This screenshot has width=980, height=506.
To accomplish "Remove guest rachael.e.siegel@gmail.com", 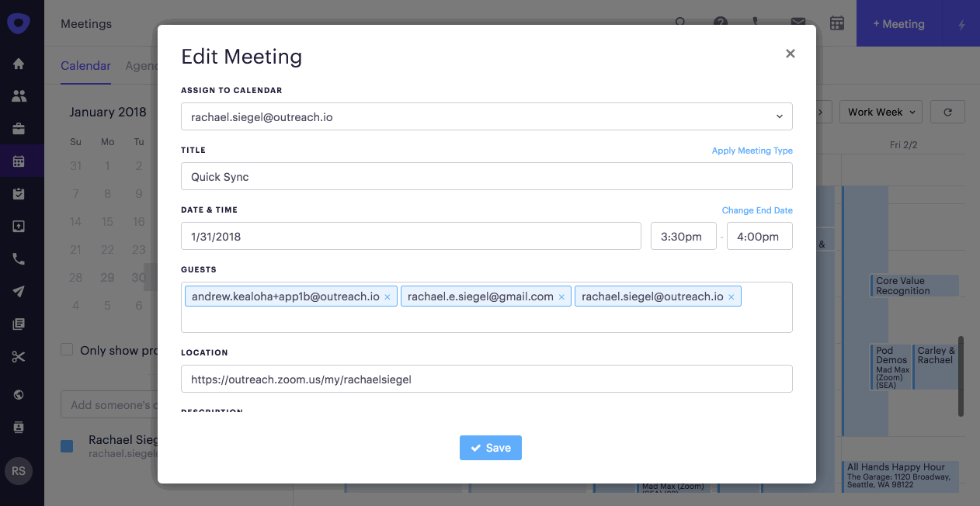I will coord(561,296).
